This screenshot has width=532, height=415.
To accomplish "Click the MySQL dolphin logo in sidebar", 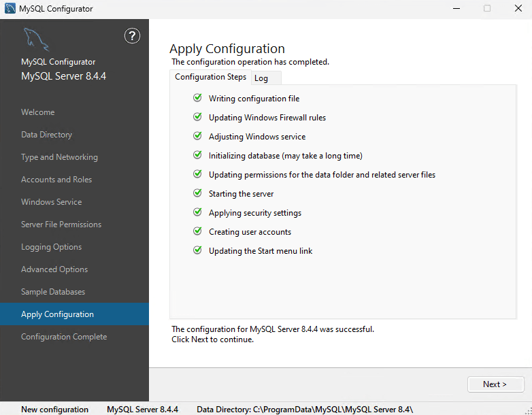I will click(x=36, y=39).
